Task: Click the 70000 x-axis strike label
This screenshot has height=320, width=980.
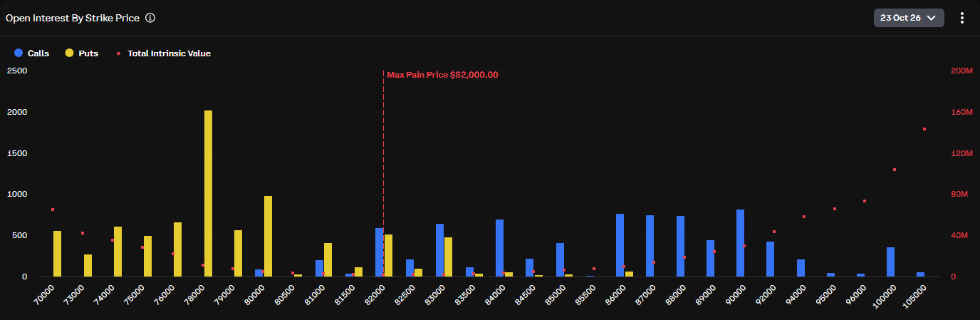Action: [44, 295]
